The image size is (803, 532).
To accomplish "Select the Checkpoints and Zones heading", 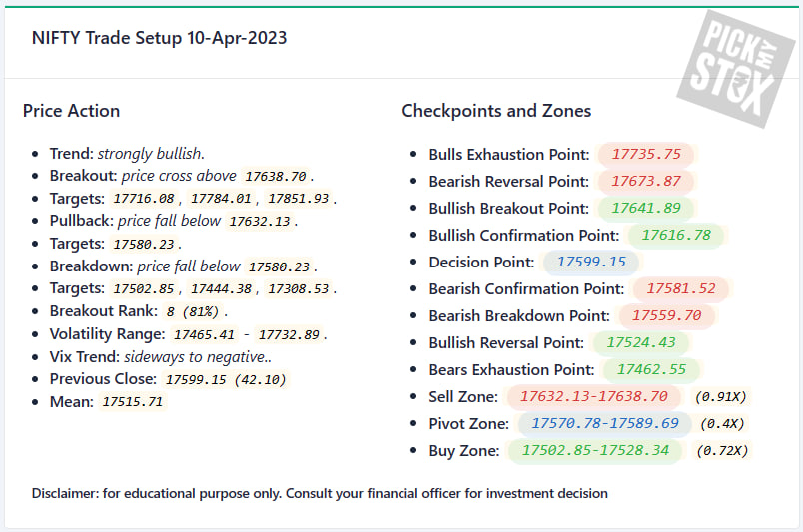I will click(496, 111).
